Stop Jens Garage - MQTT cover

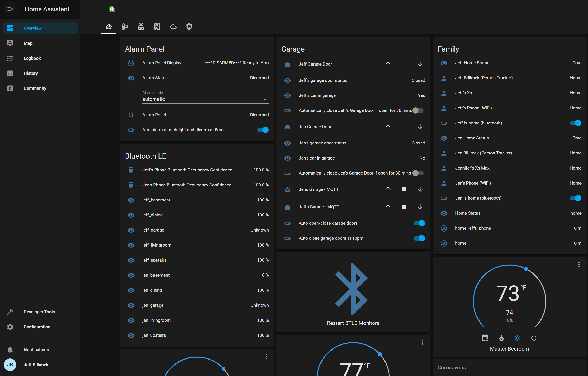point(404,190)
